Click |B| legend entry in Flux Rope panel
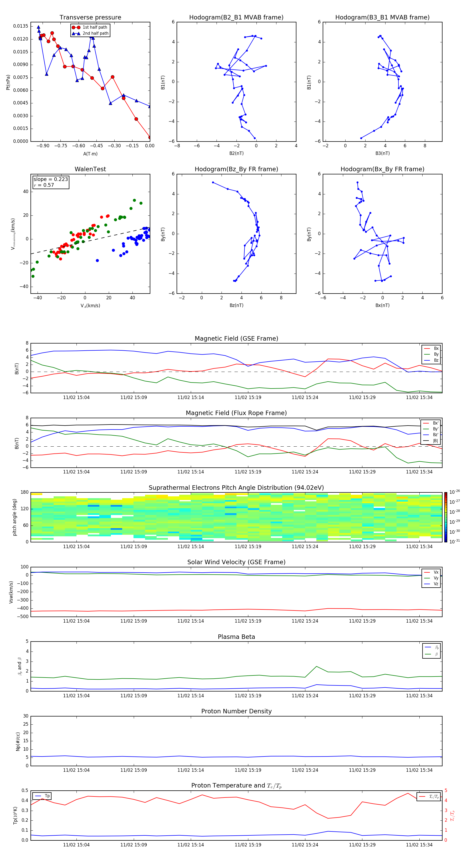 pyautogui.click(x=431, y=441)
